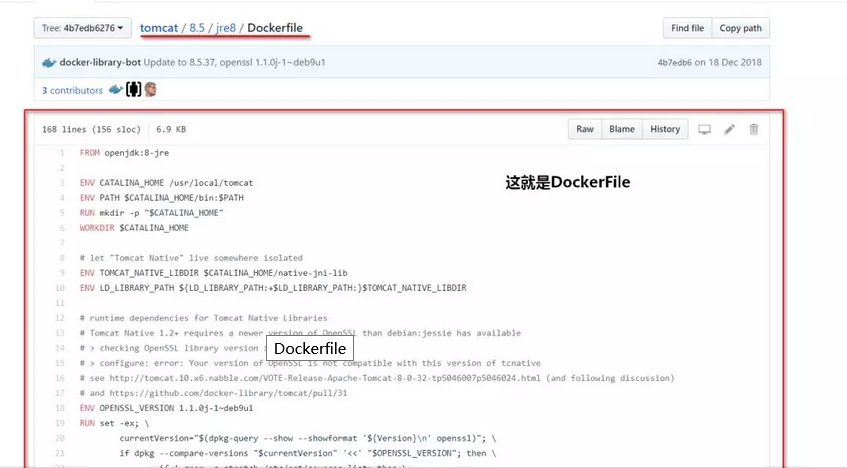This screenshot has height=468, width=847.
Task: Select line number 18
Action: 60,408
